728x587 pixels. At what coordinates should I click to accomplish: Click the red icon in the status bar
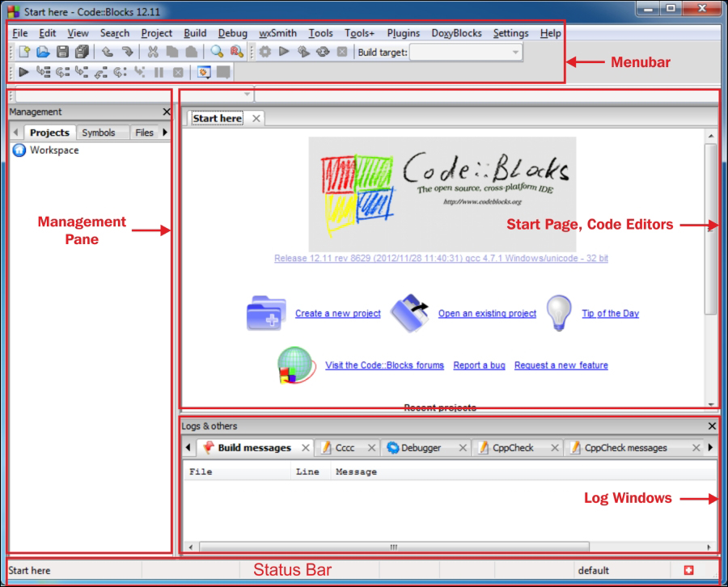coord(688,570)
